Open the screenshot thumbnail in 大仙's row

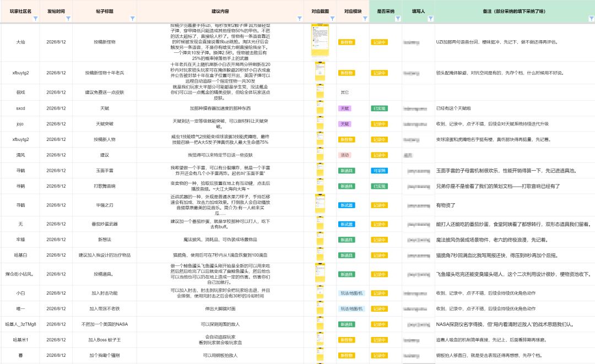pos(320,40)
